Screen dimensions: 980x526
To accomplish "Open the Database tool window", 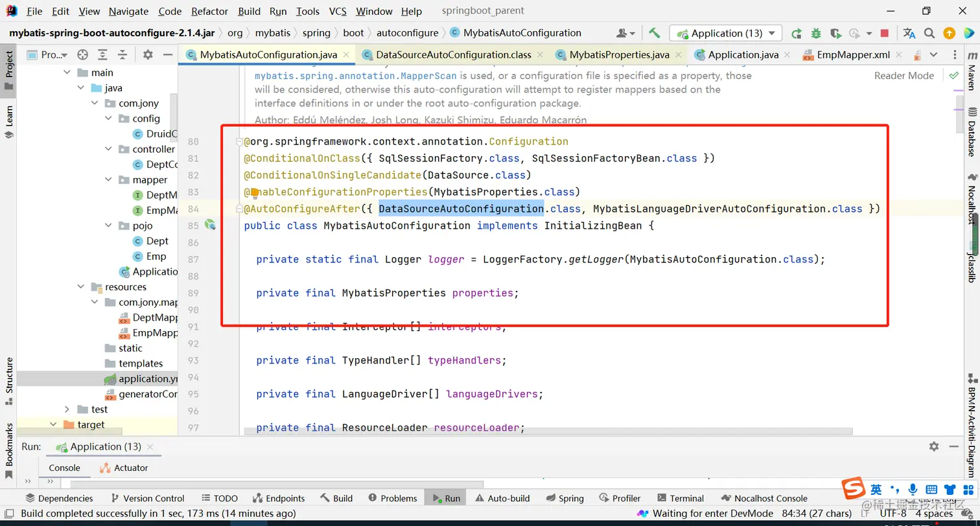I will [972, 133].
